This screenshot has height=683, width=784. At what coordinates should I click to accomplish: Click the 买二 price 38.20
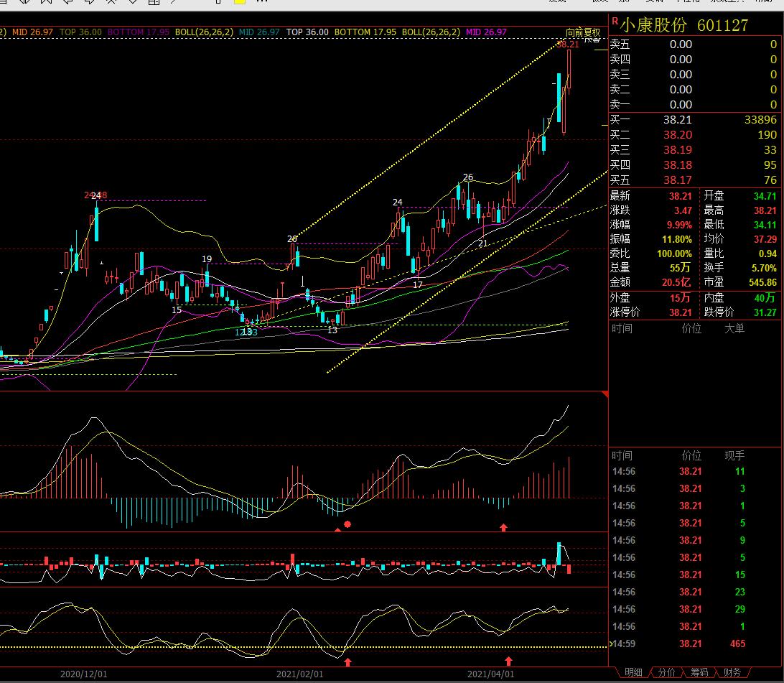(x=678, y=135)
